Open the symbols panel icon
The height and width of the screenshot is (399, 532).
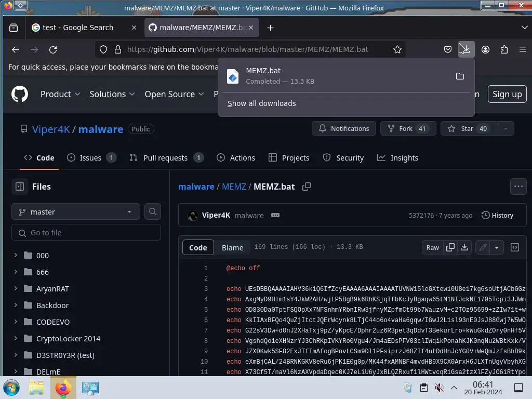(x=514, y=247)
